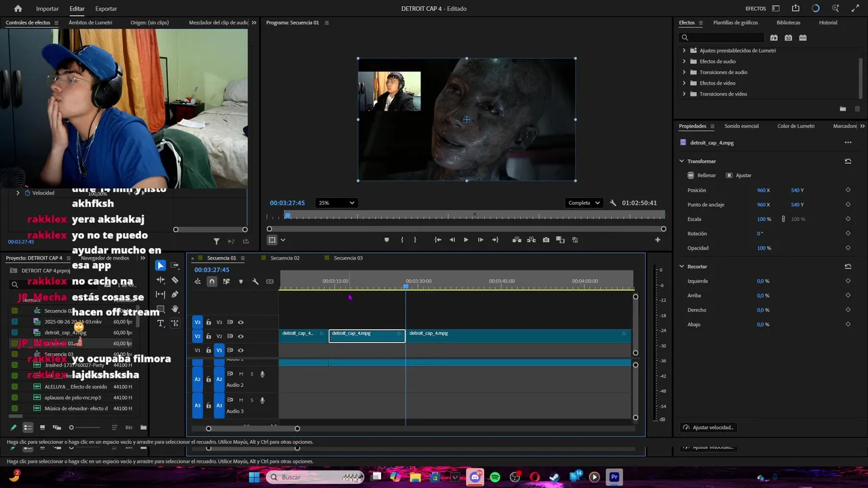The width and height of the screenshot is (868, 488).
Task: Open timeline display settings wrench
Action: point(256,281)
